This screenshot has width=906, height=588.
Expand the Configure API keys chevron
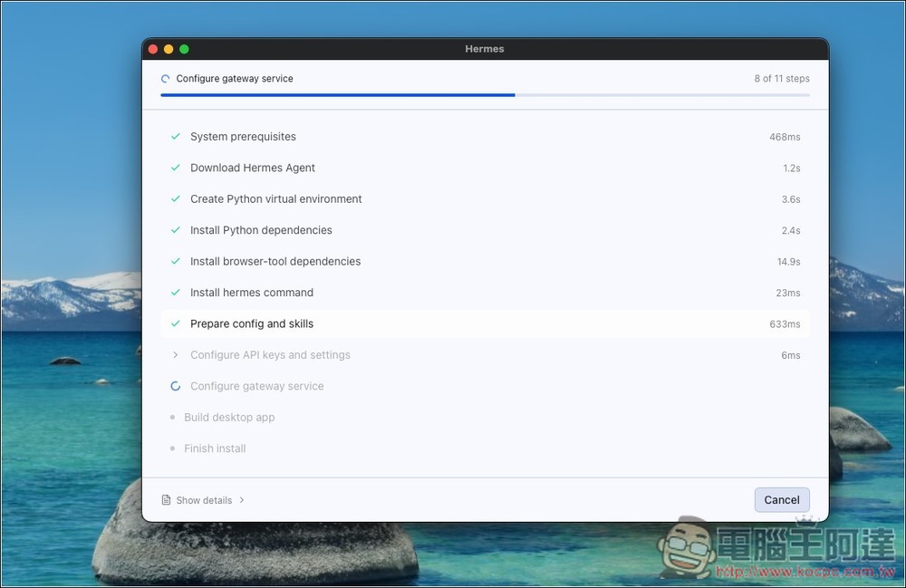[175, 354]
